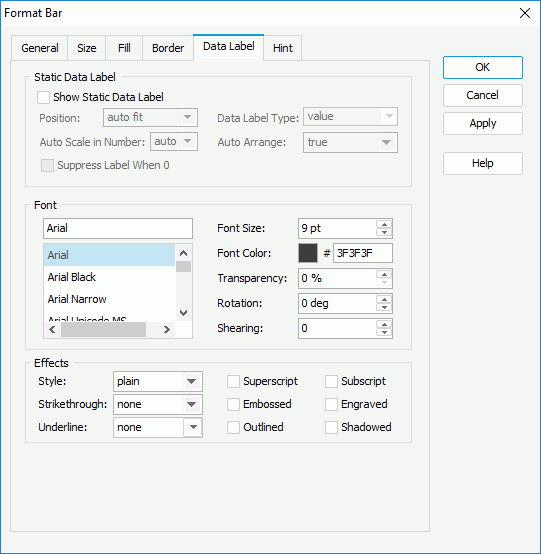The height and width of the screenshot is (554, 541).
Task: Toggle Suppress Label When 0 checkbox
Action: (47, 165)
